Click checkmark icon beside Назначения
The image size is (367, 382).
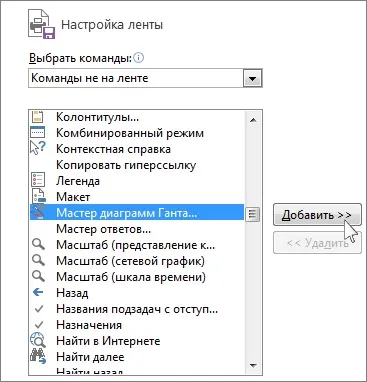pyautogui.click(x=39, y=324)
